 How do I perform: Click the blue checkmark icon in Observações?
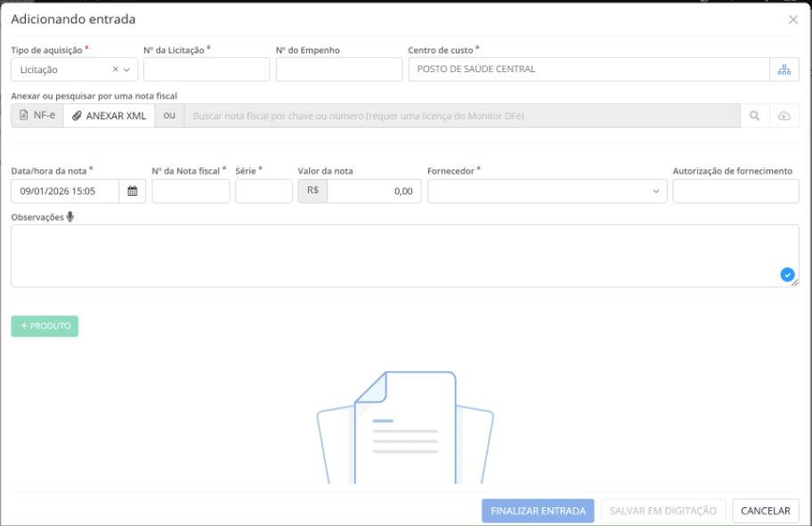click(x=787, y=275)
